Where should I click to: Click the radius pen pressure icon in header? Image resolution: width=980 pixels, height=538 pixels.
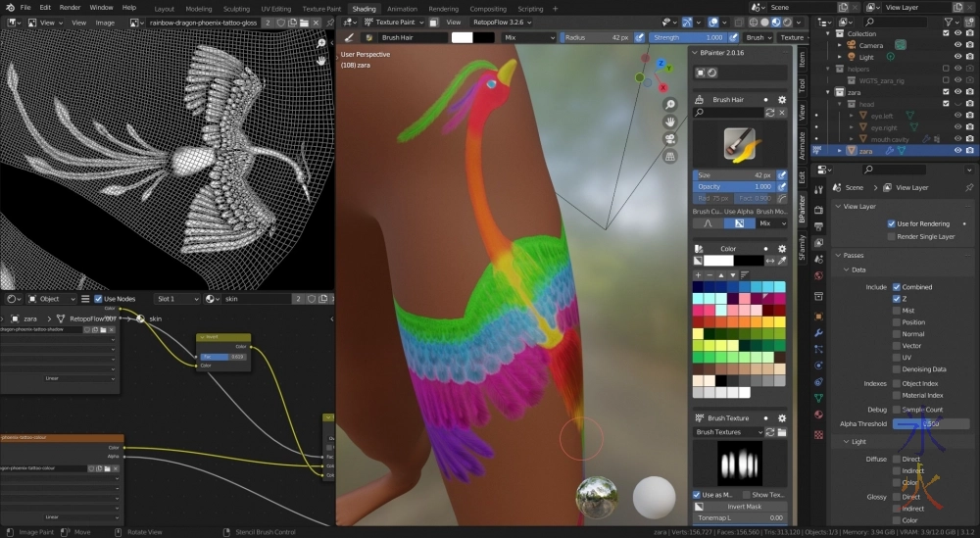[x=640, y=37]
